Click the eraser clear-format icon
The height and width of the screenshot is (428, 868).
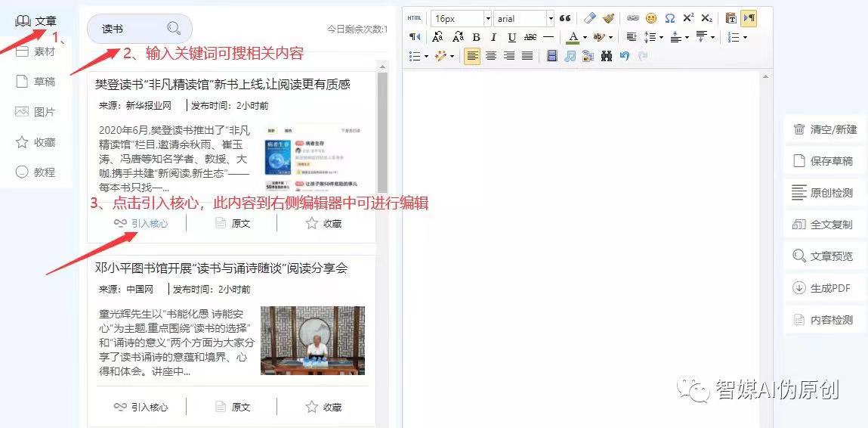[590, 18]
